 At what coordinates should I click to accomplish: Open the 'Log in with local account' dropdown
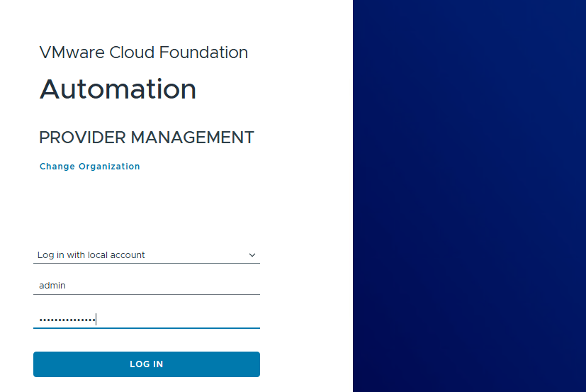pyautogui.click(x=142, y=255)
